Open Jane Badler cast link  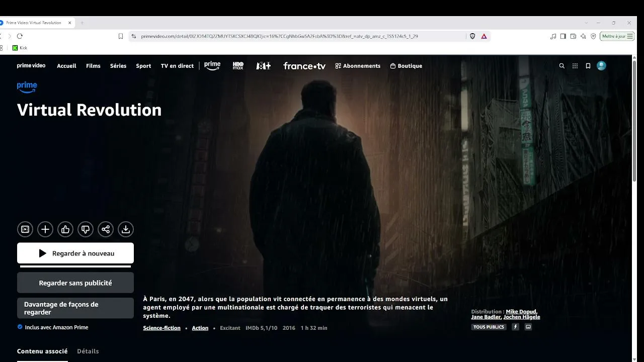click(x=486, y=317)
